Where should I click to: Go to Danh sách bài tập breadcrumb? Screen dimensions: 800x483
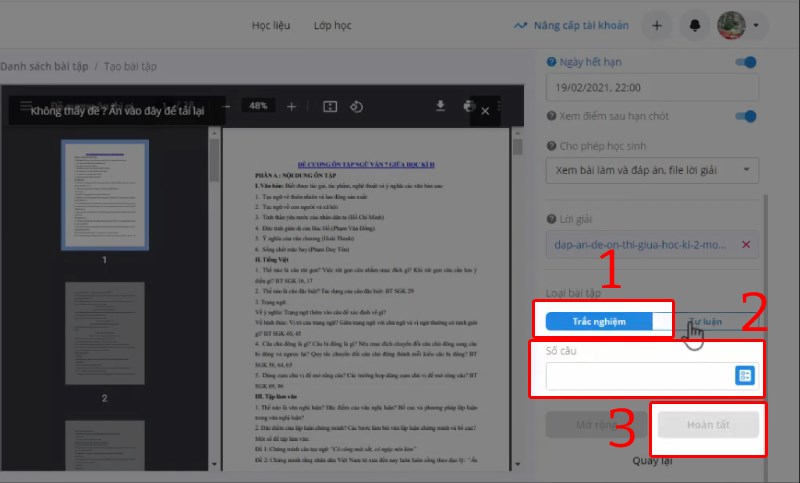pos(44,66)
